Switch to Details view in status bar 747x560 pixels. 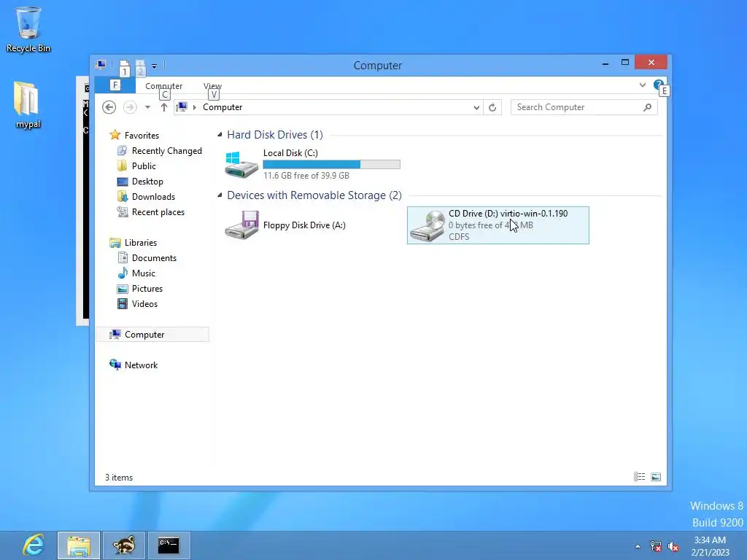(639, 477)
